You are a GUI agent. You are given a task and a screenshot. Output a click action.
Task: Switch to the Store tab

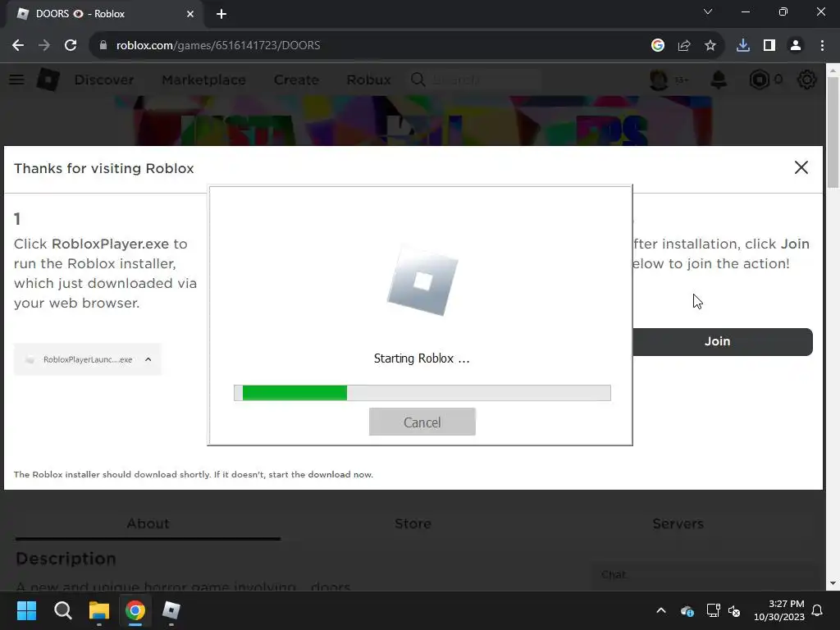click(413, 523)
